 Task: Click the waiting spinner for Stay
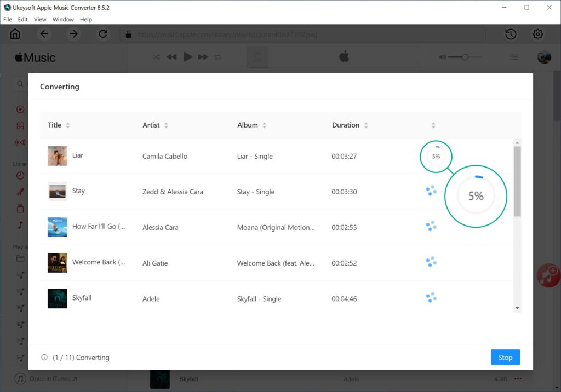[431, 191]
